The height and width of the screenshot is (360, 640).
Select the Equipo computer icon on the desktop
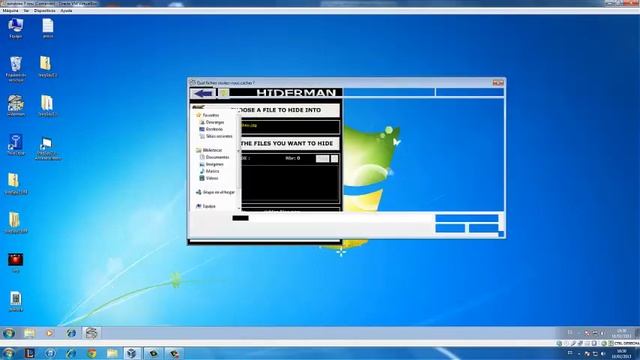click(16, 28)
